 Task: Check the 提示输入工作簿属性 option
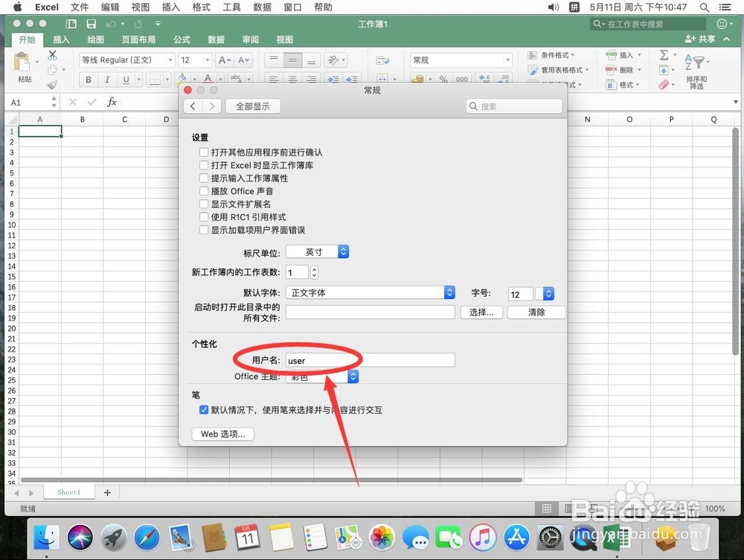tap(204, 178)
